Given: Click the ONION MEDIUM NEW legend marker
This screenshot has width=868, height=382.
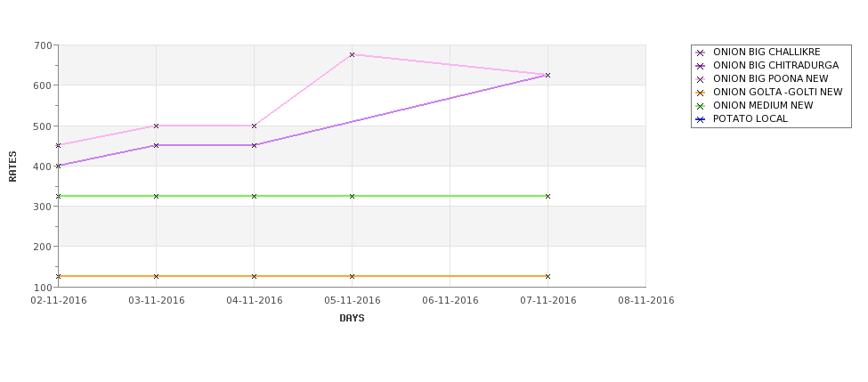Looking at the screenshot, I should pyautogui.click(x=701, y=106).
